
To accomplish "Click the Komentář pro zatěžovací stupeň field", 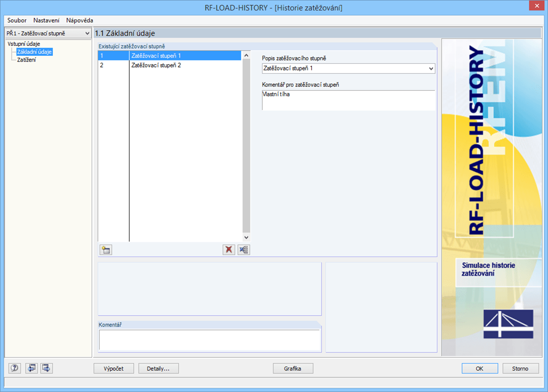I will [348, 100].
